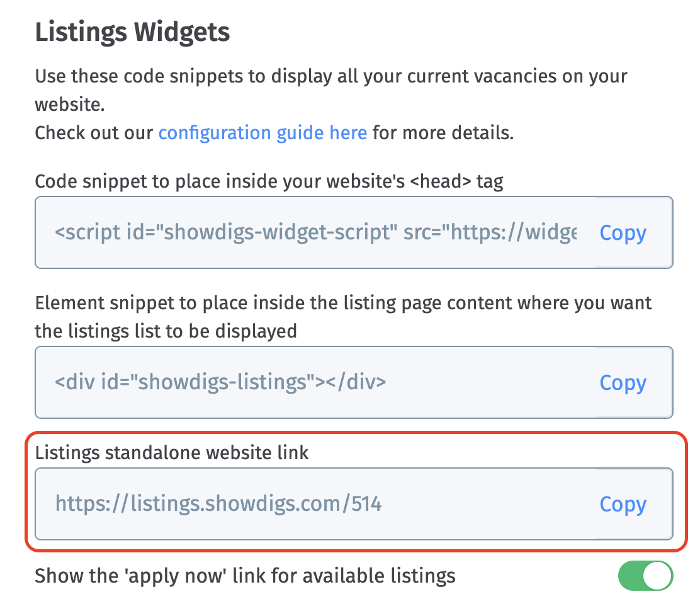The width and height of the screenshot is (700, 616).
Task: Copy the showdigs-listings div element snippet
Action: (x=623, y=383)
